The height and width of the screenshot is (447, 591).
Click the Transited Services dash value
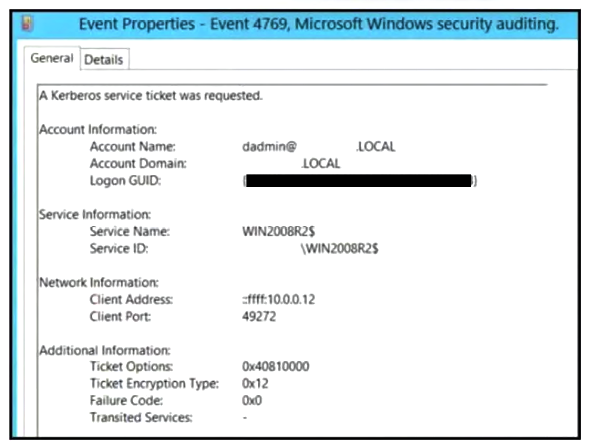click(245, 417)
